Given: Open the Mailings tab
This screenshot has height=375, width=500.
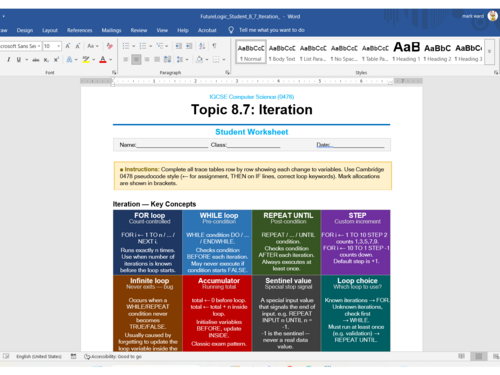Looking at the screenshot, I should point(111,30).
